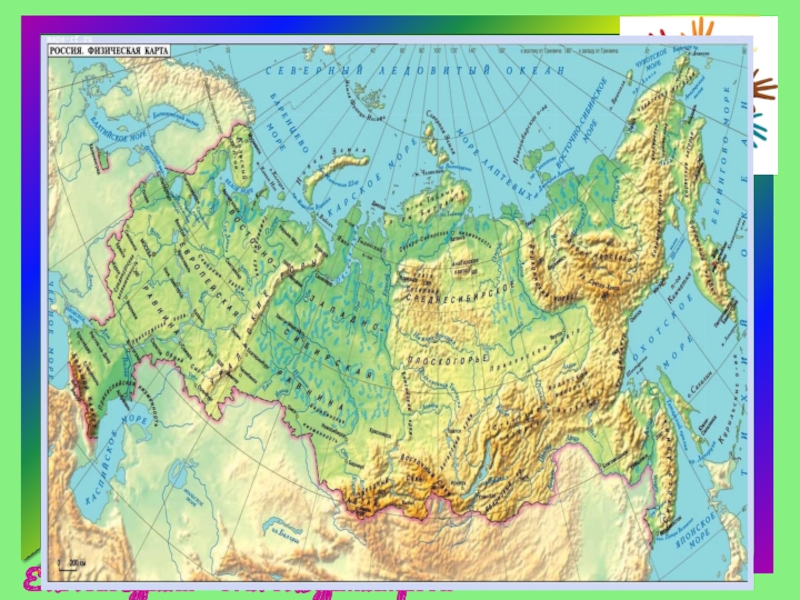Select the 'ПЛОСКОГОРЬЕ' label
This screenshot has height=600, width=800.
pyautogui.click(x=448, y=359)
